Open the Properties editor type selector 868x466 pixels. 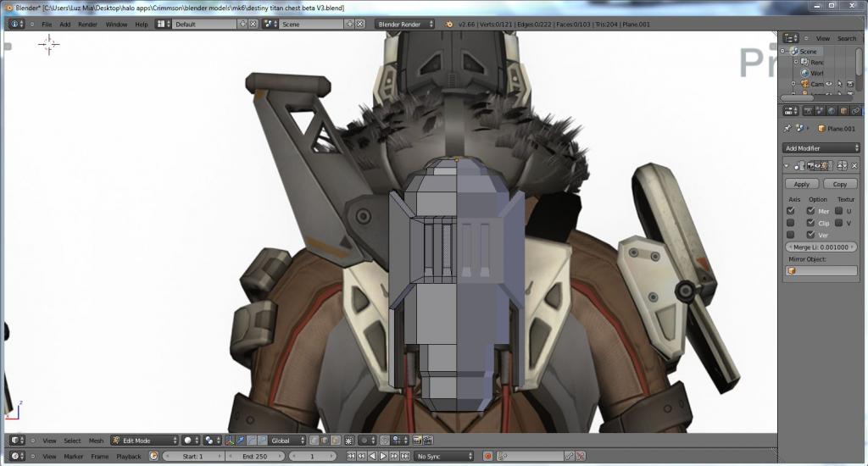pos(791,111)
